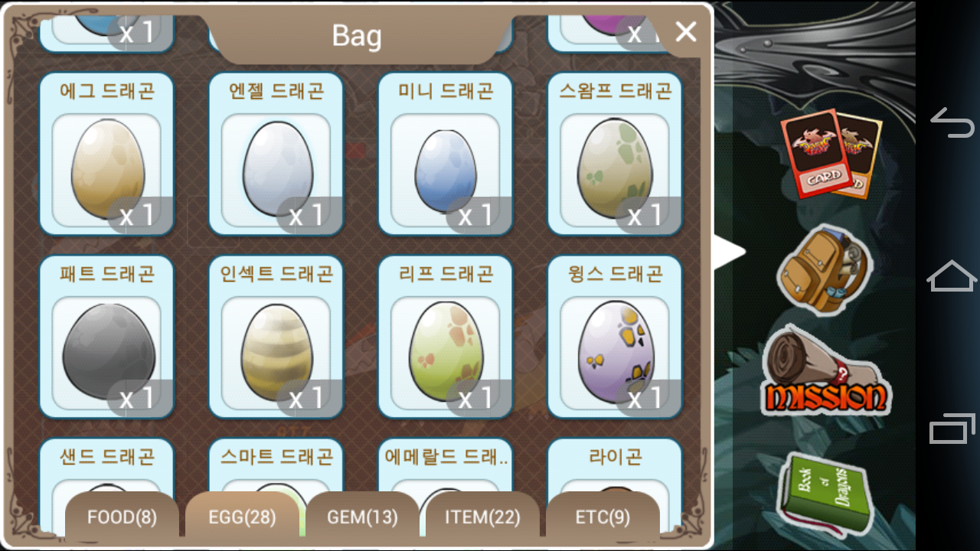980x551 pixels.
Task: Choose the 미니 드래곤 blue egg
Action: (445, 154)
